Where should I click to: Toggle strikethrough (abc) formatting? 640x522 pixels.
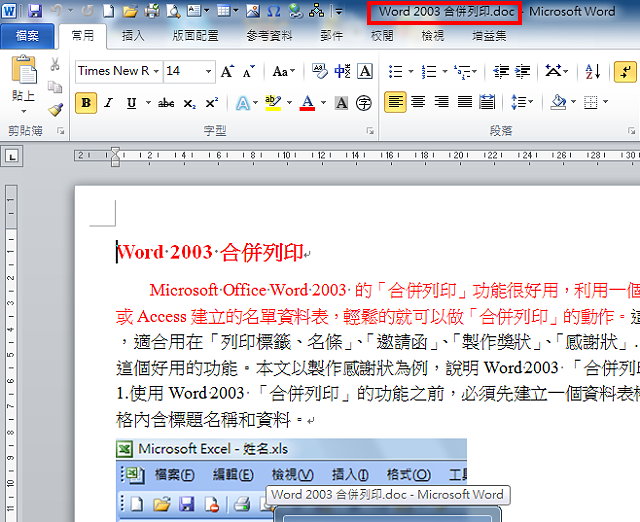pyautogui.click(x=166, y=103)
